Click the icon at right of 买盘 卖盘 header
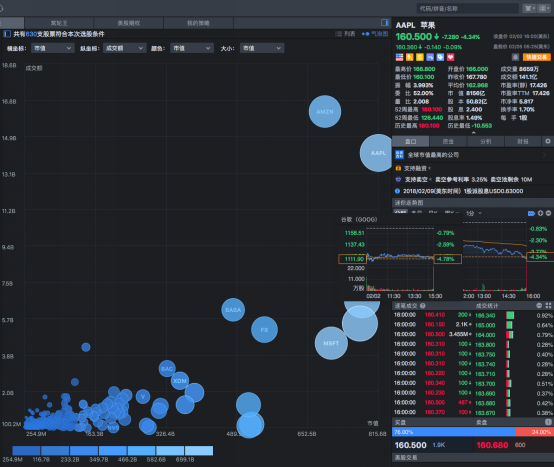Image resolution: width=554 pixels, height=467 pixels. click(548, 422)
